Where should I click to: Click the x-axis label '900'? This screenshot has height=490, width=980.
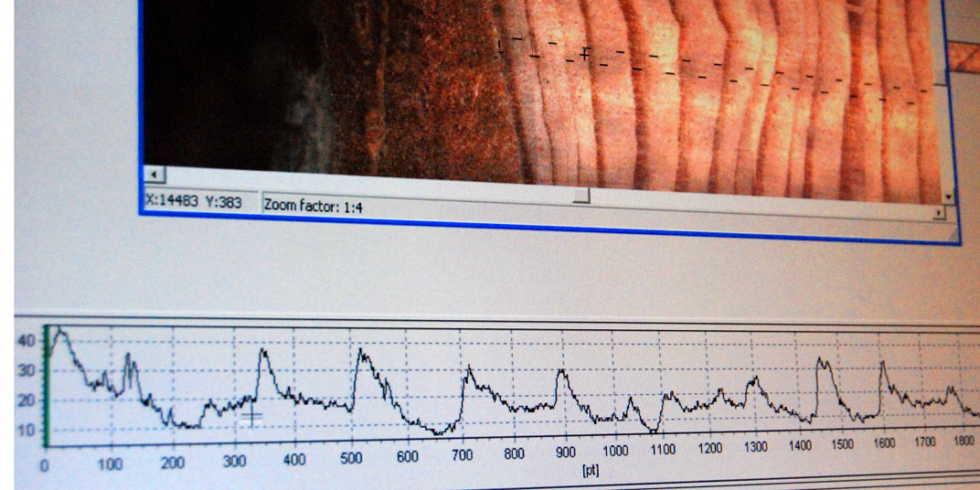[x=565, y=453]
